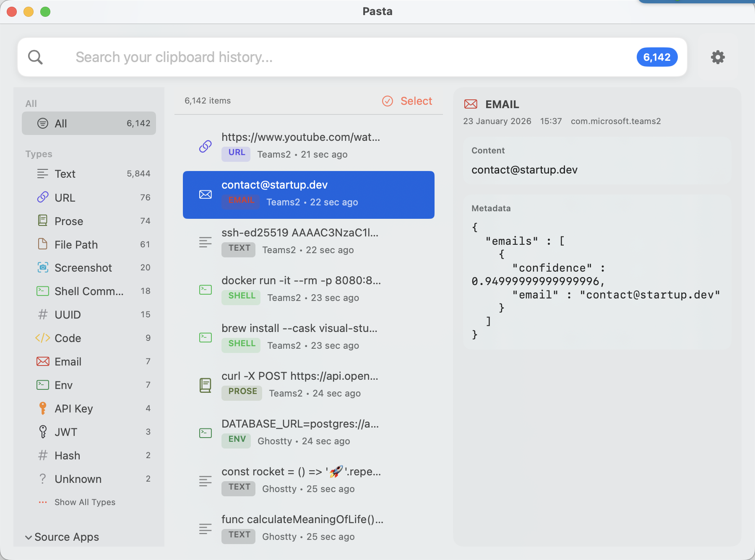Collapse the Source Apps section
755x560 pixels.
click(62, 537)
